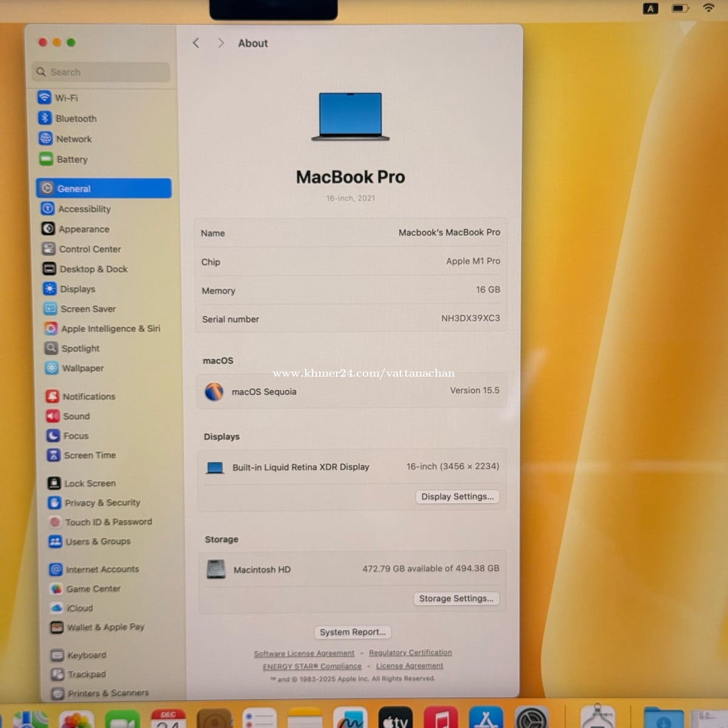The width and height of the screenshot is (728, 728).
Task: Click the System Report button
Action: tap(352, 632)
